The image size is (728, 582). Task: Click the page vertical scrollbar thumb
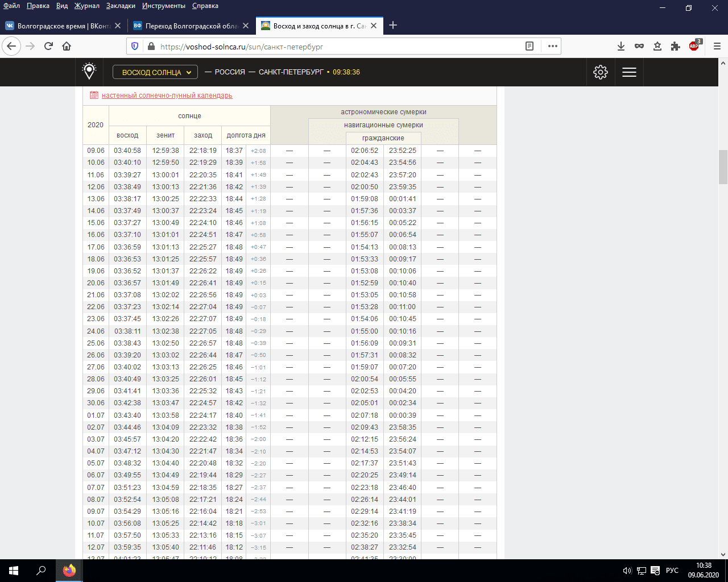pyautogui.click(x=723, y=167)
